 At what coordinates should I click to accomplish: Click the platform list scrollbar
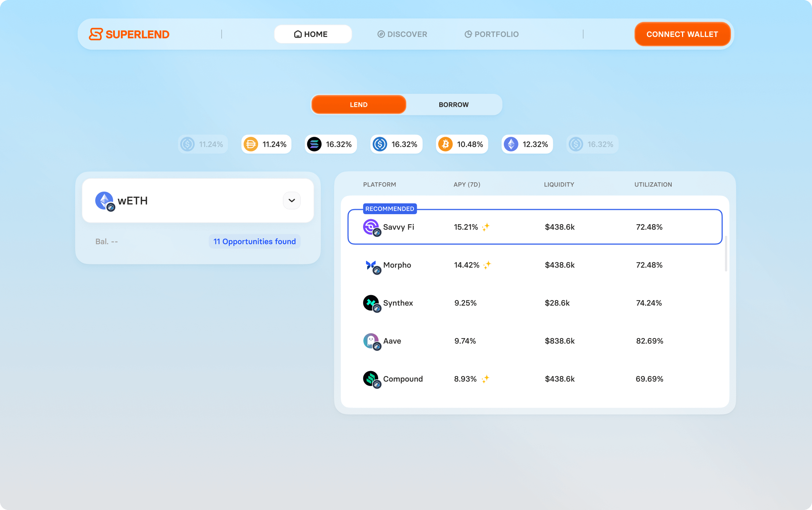[726, 254]
